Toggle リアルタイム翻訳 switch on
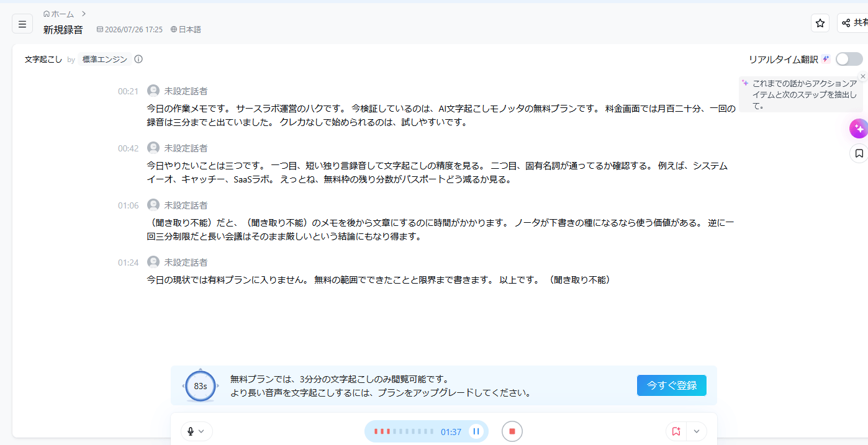 [849, 59]
